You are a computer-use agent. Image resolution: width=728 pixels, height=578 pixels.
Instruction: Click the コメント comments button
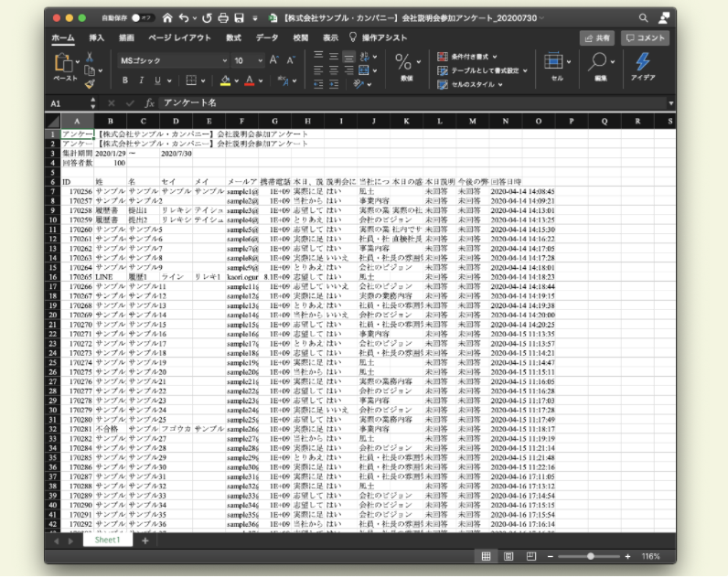click(x=646, y=37)
